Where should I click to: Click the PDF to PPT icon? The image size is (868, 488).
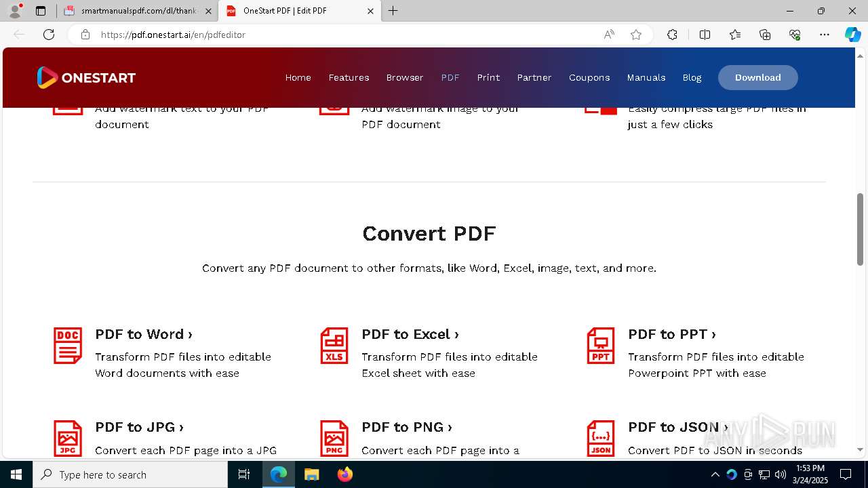coord(601,346)
